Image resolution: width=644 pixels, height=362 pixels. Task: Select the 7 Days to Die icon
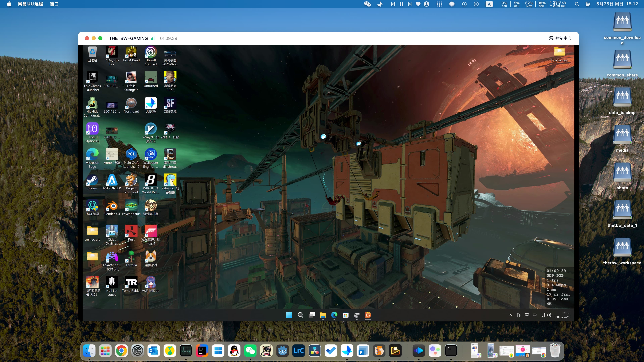coord(112,56)
